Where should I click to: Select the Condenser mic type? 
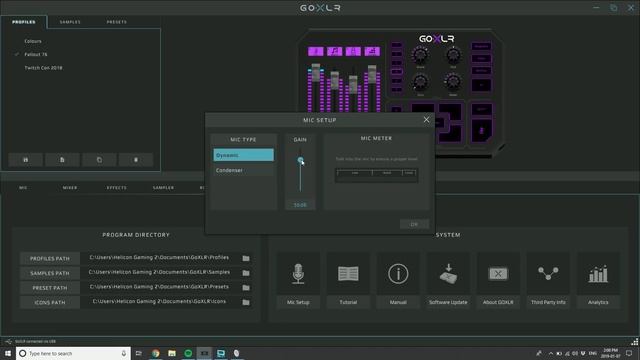tap(243, 170)
